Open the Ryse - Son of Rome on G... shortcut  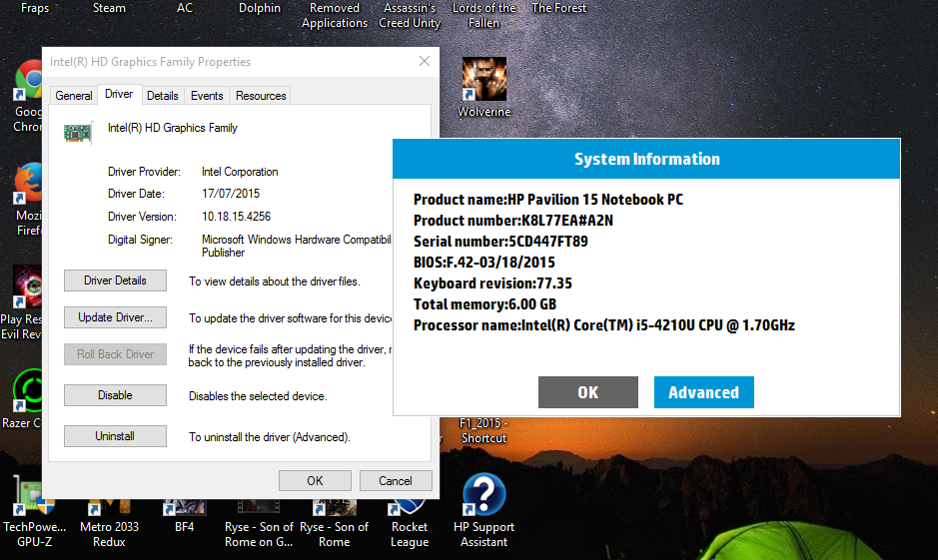259,507
